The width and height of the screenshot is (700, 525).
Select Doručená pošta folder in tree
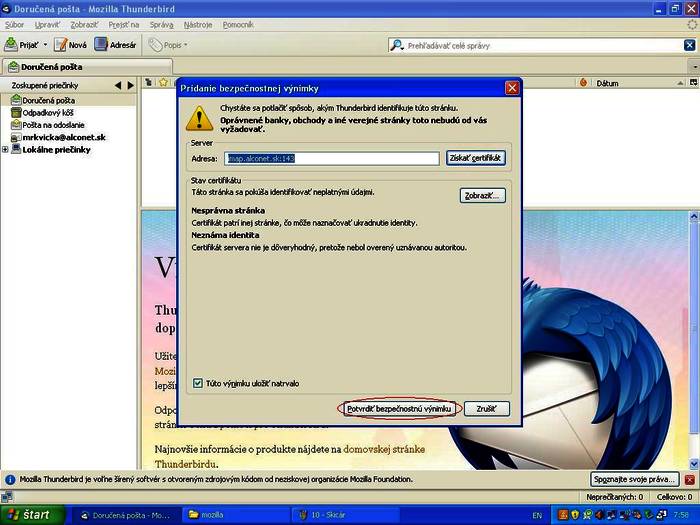click(x=48, y=100)
